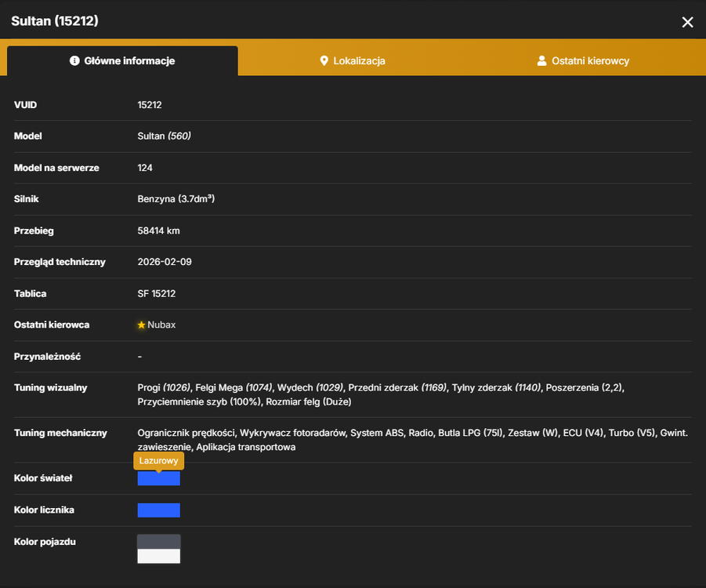706x588 pixels.
Task: Click the Sultan (560) model value
Action: tap(164, 136)
